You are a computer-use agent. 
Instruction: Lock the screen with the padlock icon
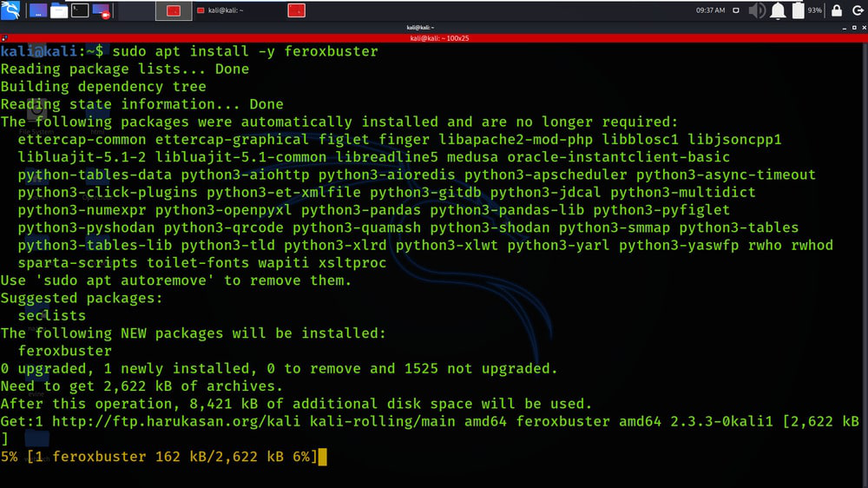pos(837,10)
